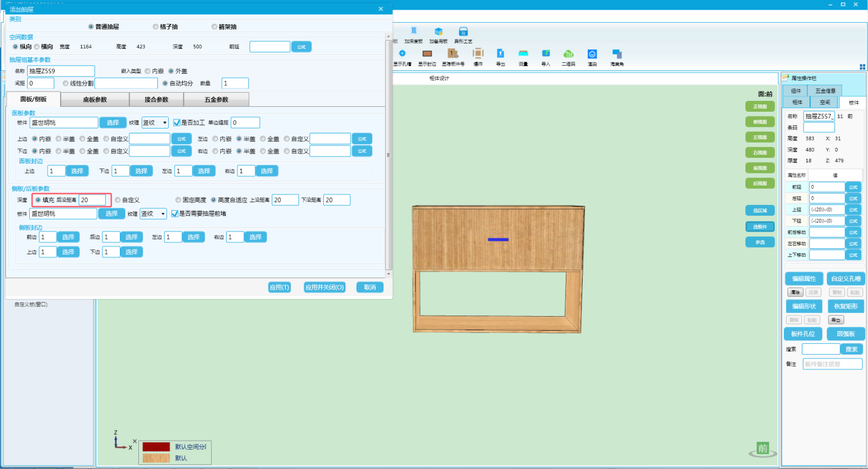Screen dimensions: 868x469
Task: Click the blue drawer handle in 3D view
Action: 498,239
